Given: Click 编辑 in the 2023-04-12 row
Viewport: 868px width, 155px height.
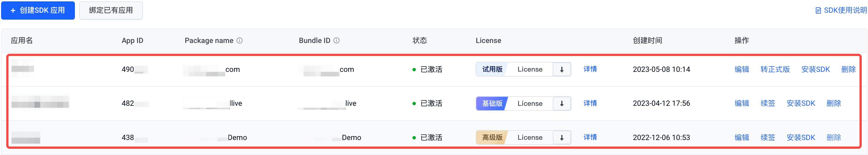Looking at the screenshot, I should pos(742,104).
